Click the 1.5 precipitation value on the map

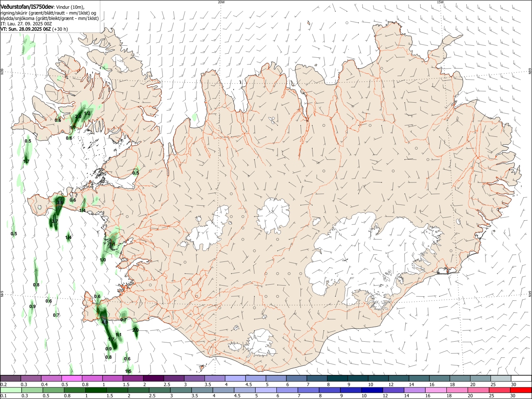[x=128, y=371]
